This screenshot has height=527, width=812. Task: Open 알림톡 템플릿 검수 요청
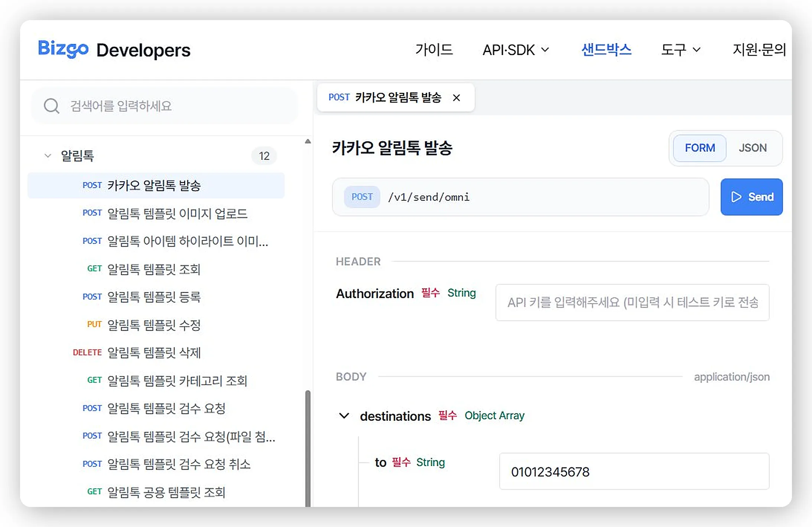[x=156, y=408]
